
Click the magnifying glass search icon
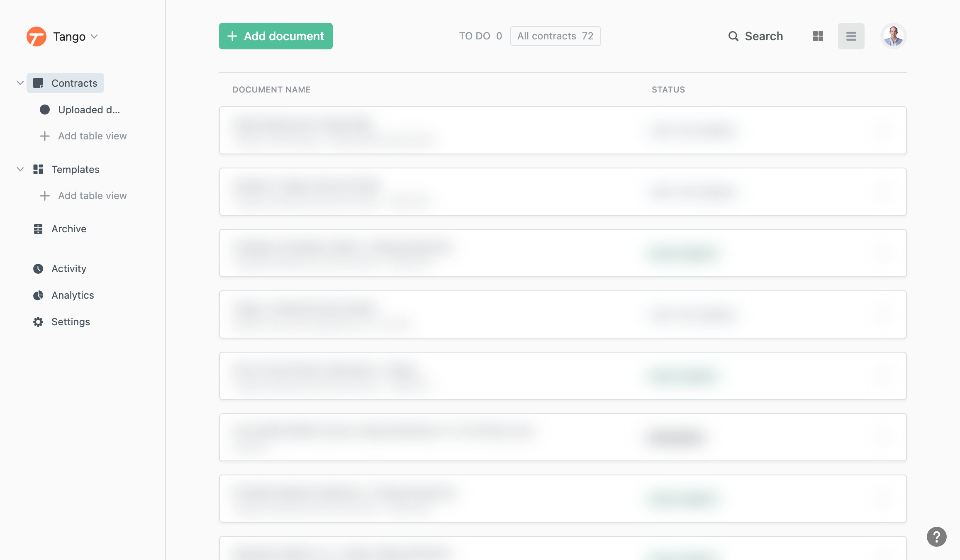[733, 36]
